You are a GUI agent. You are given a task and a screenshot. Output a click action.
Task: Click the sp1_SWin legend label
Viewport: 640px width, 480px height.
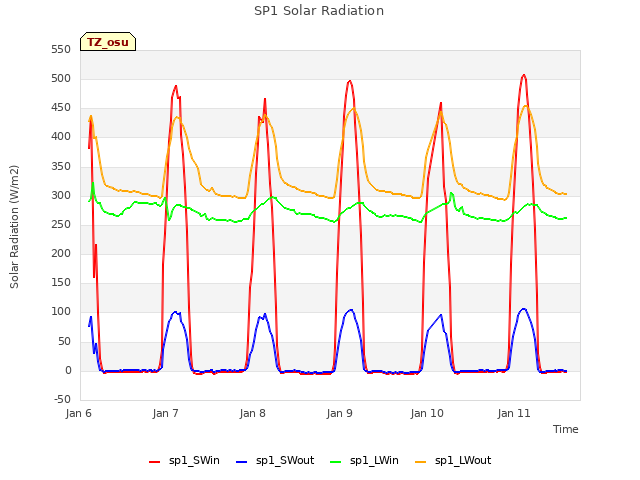point(194,460)
